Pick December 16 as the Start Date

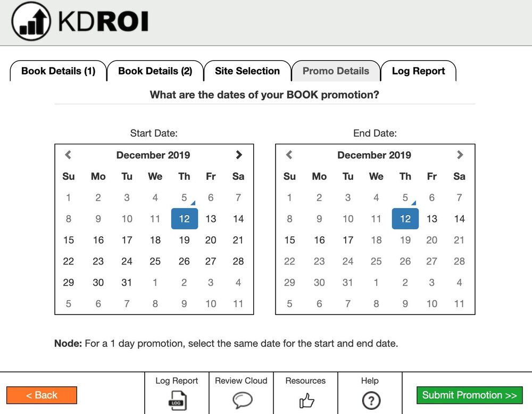pos(98,240)
